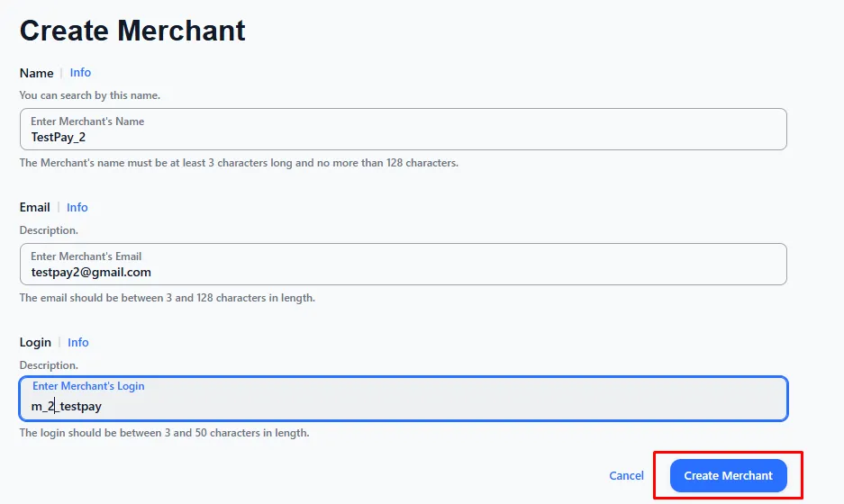Click the Create Merchant page heading
The height and width of the screenshot is (504, 844).
[132, 31]
